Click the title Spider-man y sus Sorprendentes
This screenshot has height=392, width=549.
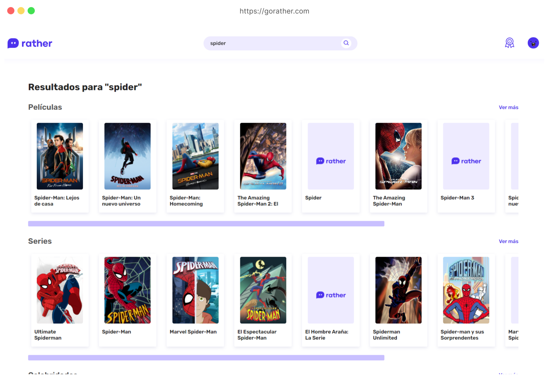[462, 335]
